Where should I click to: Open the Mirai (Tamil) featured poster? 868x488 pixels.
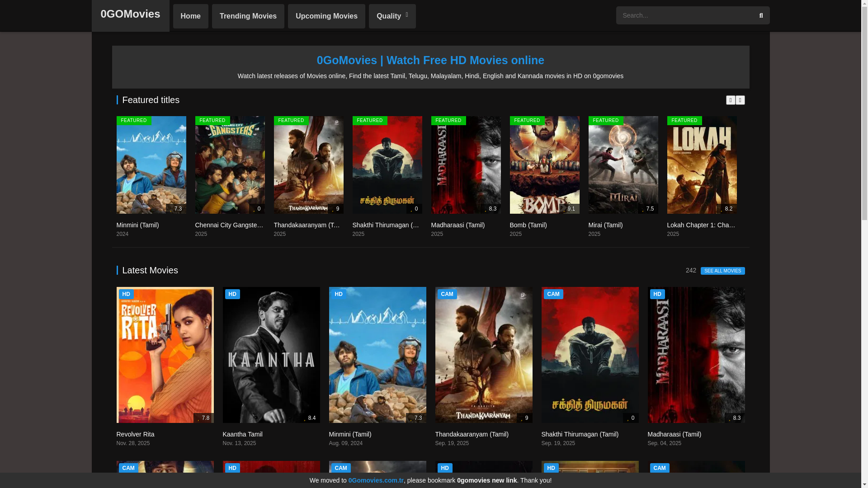click(623, 165)
